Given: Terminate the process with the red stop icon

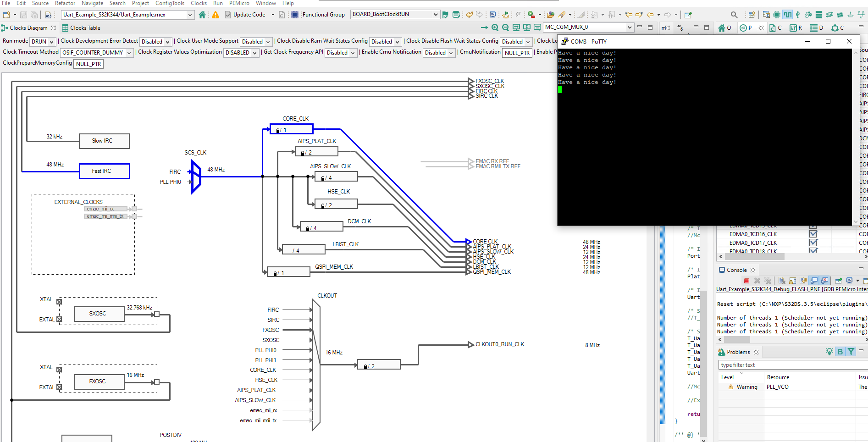Looking at the screenshot, I should [746, 281].
